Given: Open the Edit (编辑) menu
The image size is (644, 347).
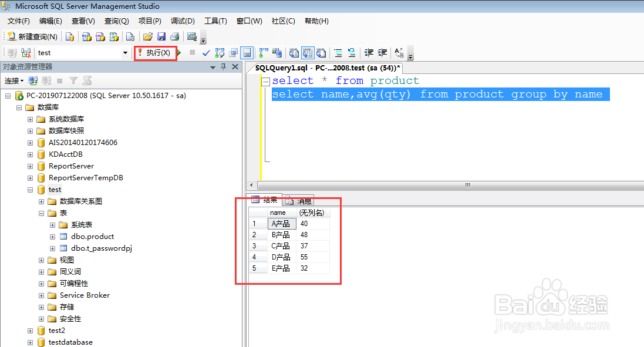Looking at the screenshot, I should click(50, 21).
